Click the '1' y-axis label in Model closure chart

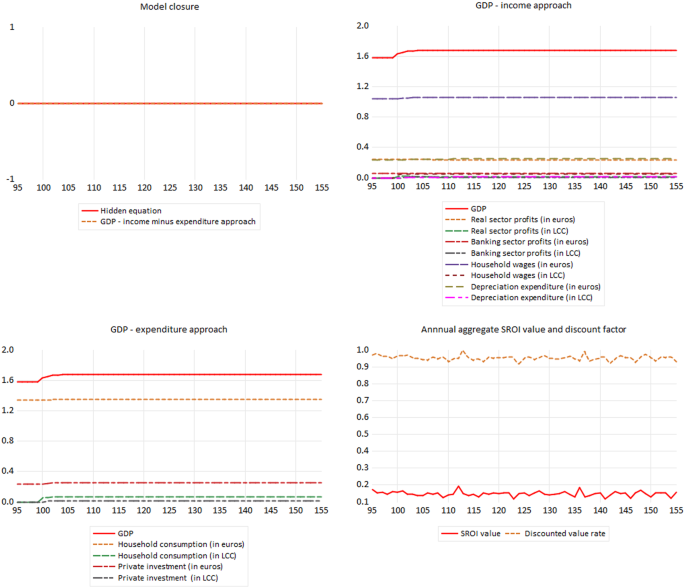click(x=12, y=27)
